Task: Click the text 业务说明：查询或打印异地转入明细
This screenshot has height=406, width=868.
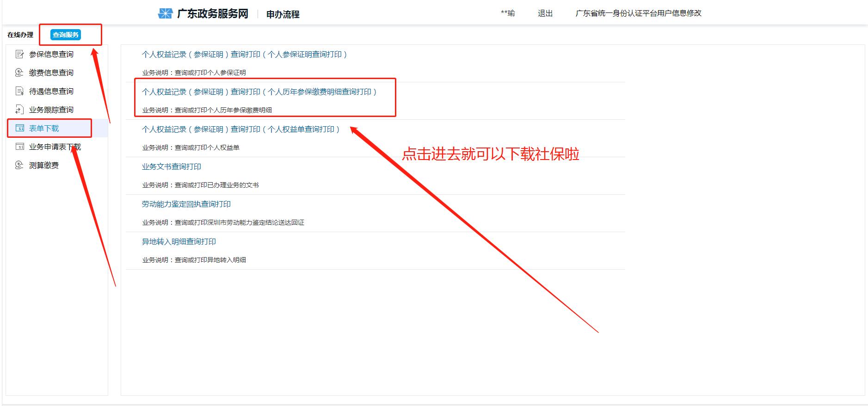Action: pos(194,260)
